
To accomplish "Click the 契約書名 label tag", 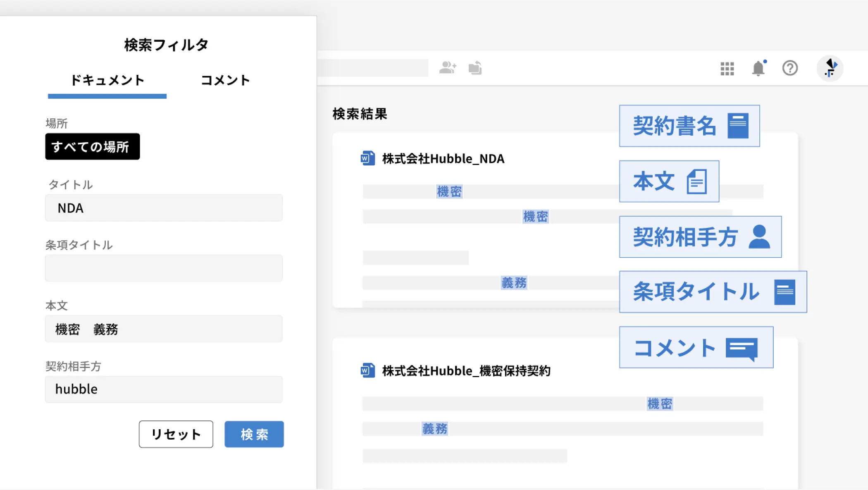I will [x=689, y=126].
